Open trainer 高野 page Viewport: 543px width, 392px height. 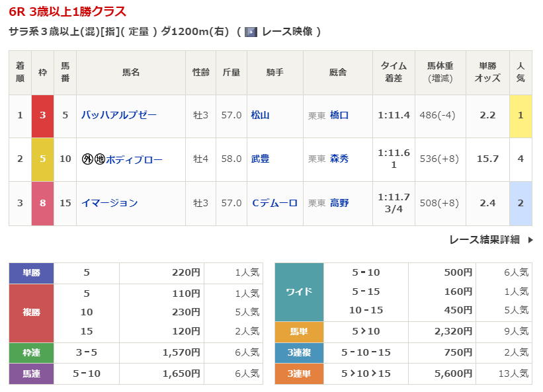pos(339,203)
